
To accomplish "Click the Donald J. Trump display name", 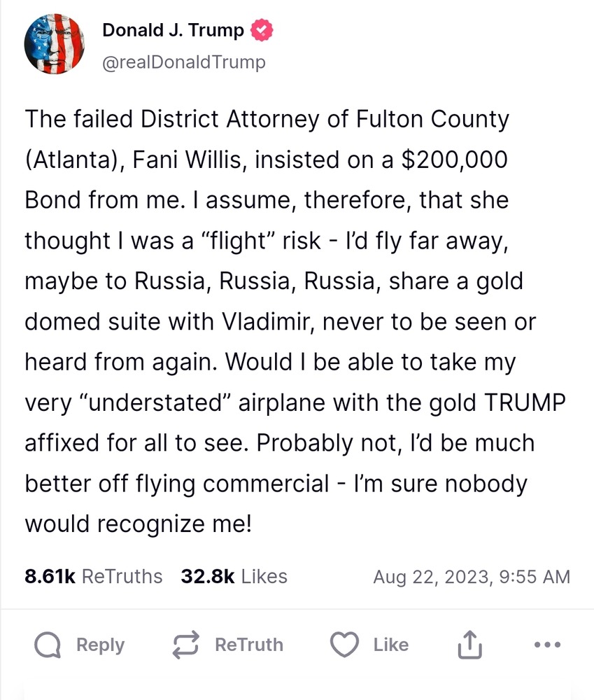I will [173, 31].
